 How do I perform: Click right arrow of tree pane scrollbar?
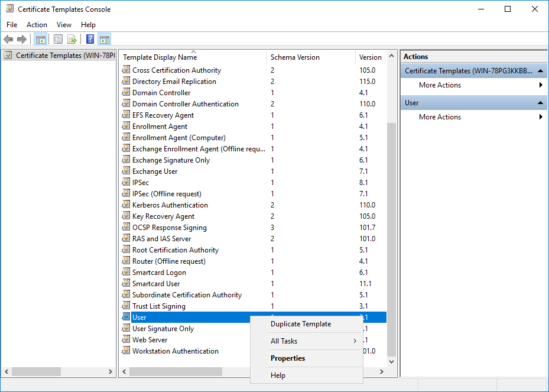click(111, 371)
